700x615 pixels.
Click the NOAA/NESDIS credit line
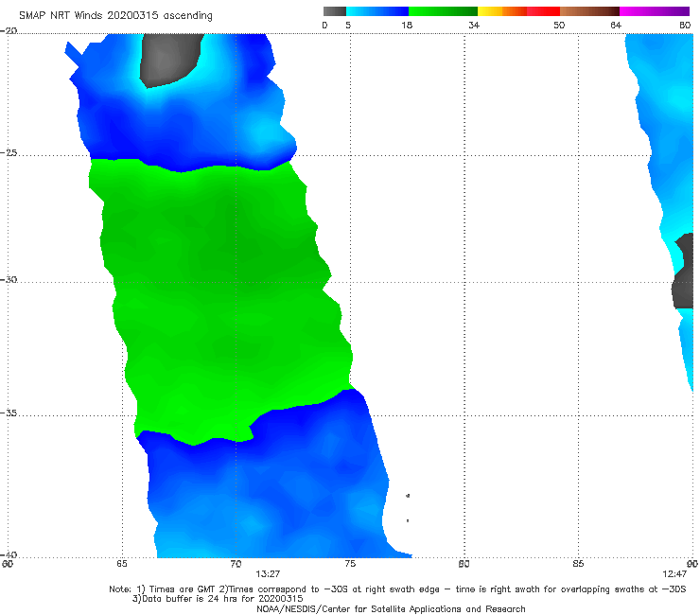[391, 609]
